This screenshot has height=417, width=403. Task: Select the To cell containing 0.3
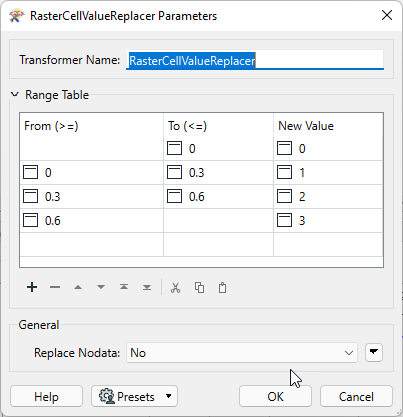tap(218, 173)
